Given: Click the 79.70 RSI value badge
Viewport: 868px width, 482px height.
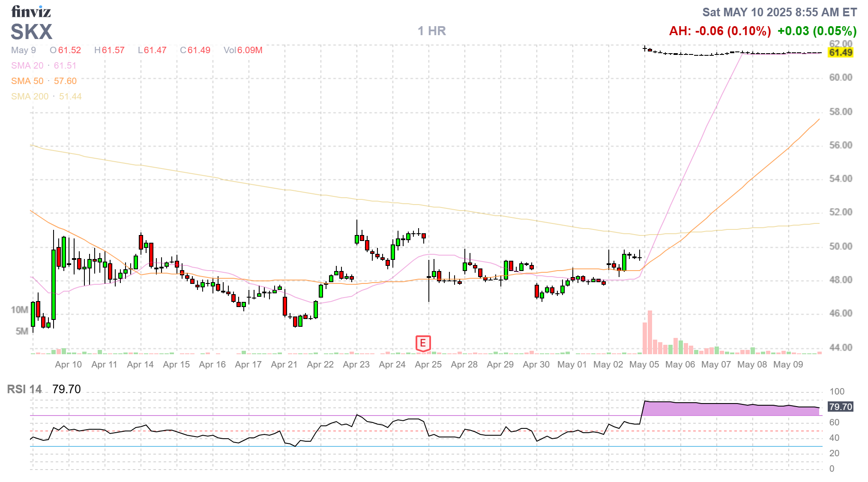Looking at the screenshot, I should [x=841, y=407].
